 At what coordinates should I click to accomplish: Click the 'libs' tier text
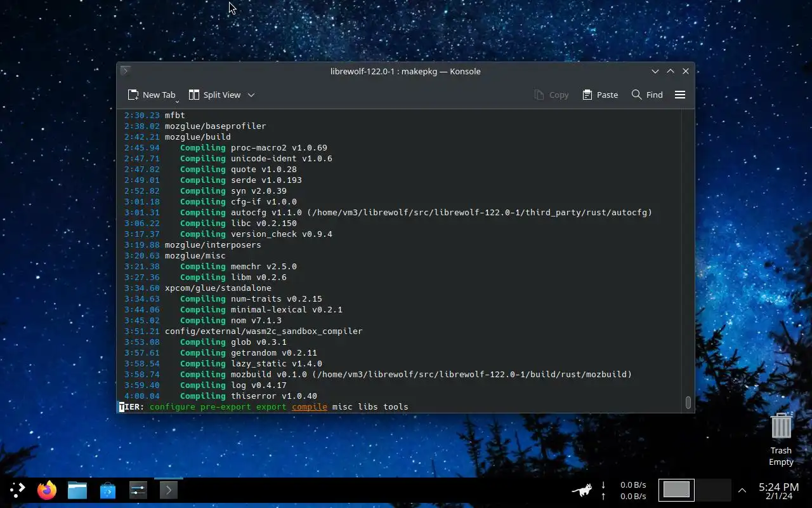click(x=368, y=406)
